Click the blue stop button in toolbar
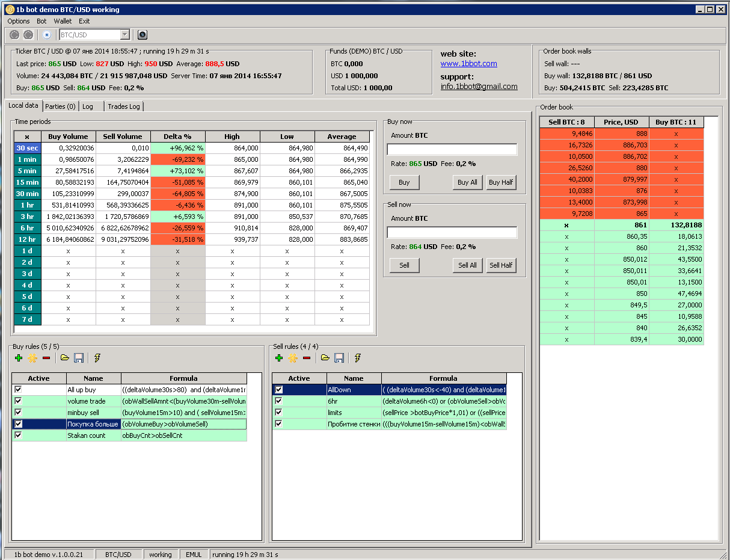Image resolution: width=730 pixels, height=560 pixels. 47,35
